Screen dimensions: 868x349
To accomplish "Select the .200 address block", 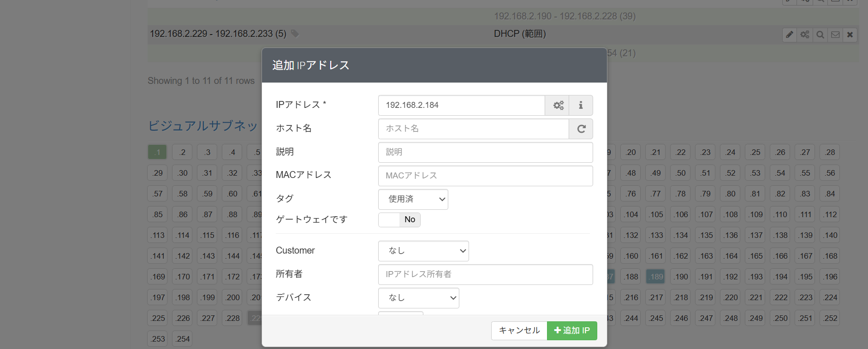I will point(232,297).
